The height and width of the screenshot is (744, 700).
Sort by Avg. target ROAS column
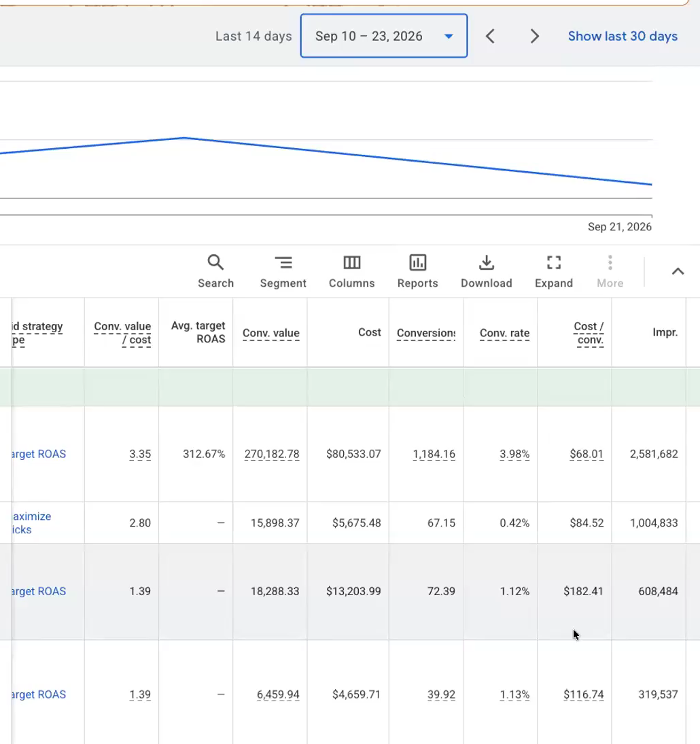point(198,332)
